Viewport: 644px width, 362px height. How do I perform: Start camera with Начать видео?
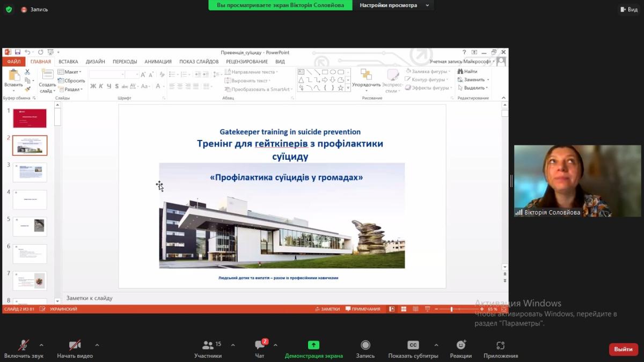click(75, 345)
